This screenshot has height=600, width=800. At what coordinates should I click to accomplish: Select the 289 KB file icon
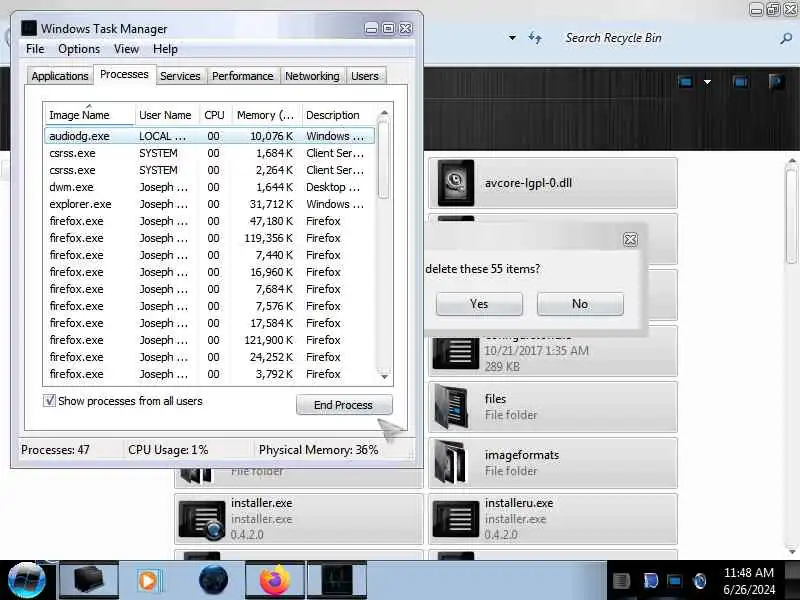point(456,352)
